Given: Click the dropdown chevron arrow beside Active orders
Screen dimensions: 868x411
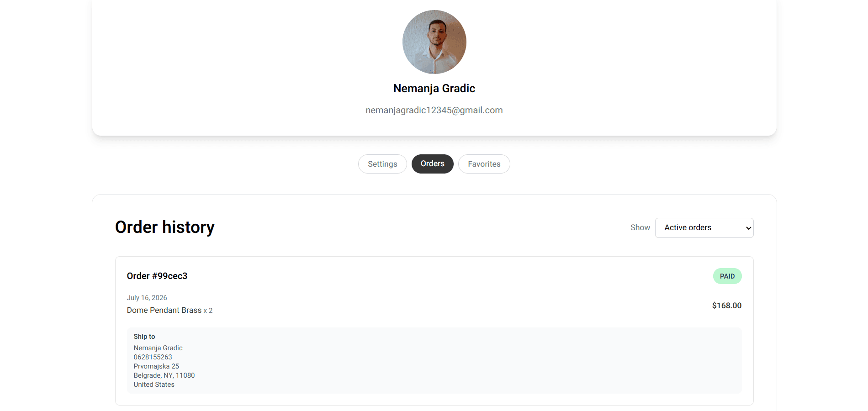Looking at the screenshot, I should pyautogui.click(x=748, y=228).
